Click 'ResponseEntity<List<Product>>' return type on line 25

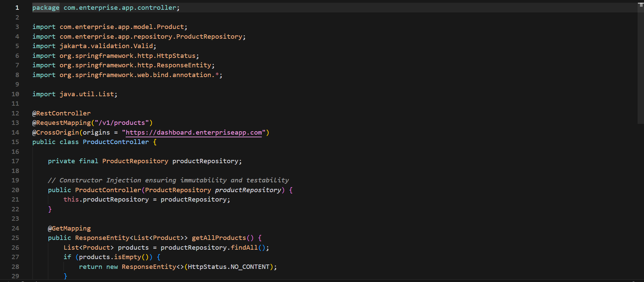131,238
